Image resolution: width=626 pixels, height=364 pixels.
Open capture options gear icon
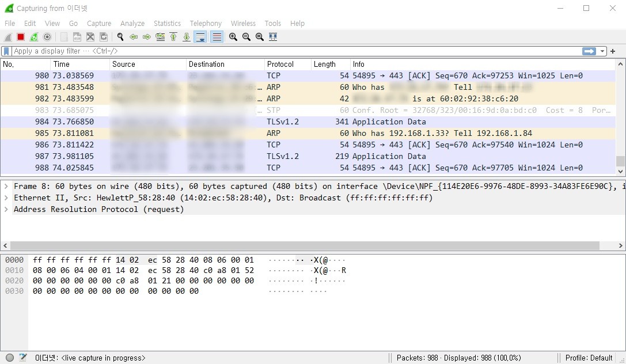click(47, 37)
